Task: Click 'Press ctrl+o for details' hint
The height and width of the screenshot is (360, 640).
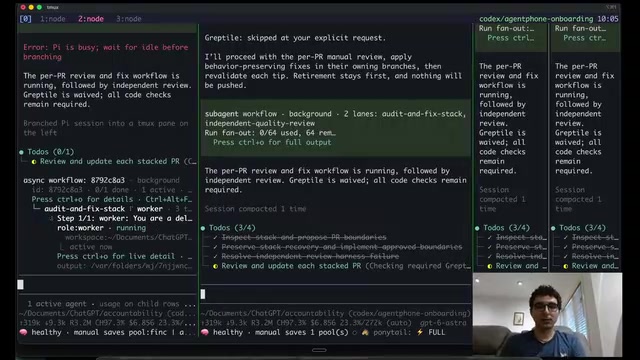Action: click(82, 199)
